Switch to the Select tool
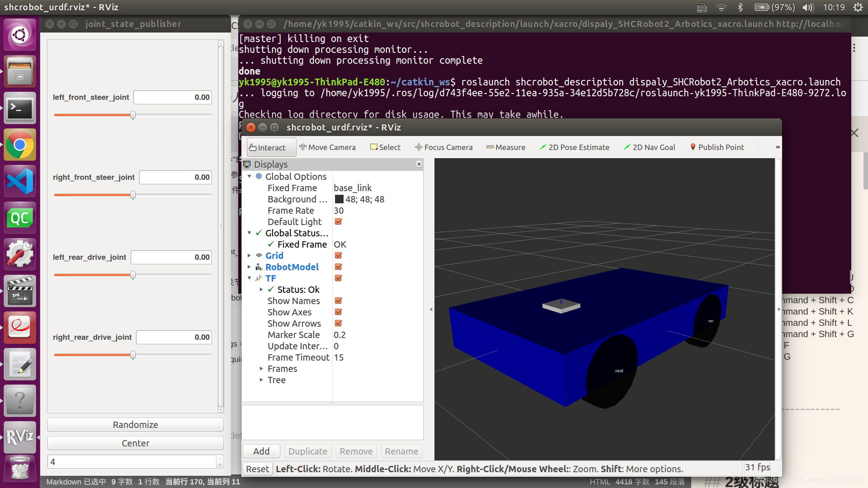 [x=385, y=147]
